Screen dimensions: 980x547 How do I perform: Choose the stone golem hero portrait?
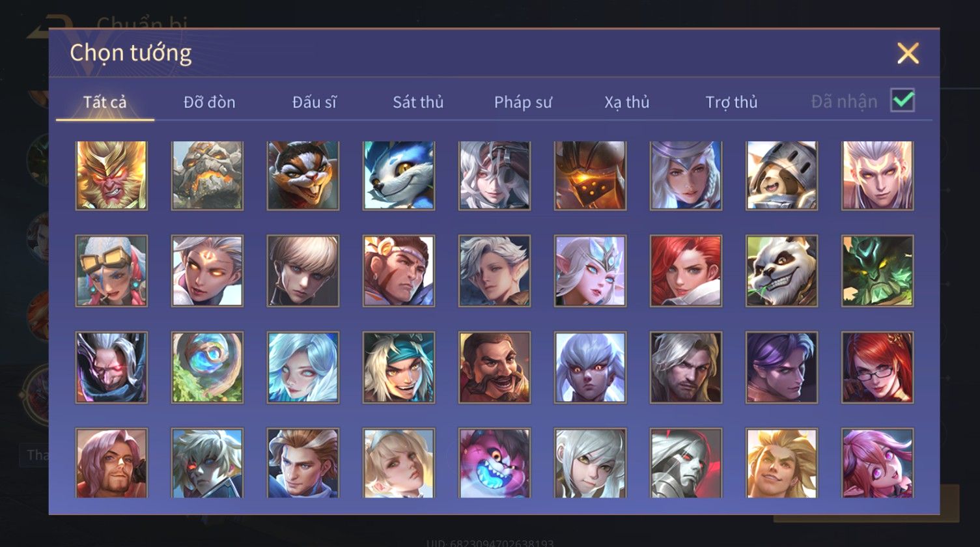(x=207, y=175)
